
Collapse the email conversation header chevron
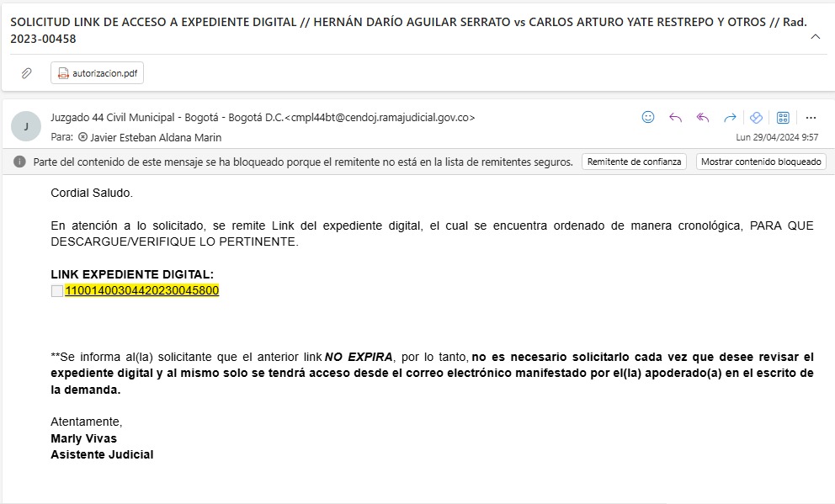pyautogui.click(x=816, y=37)
